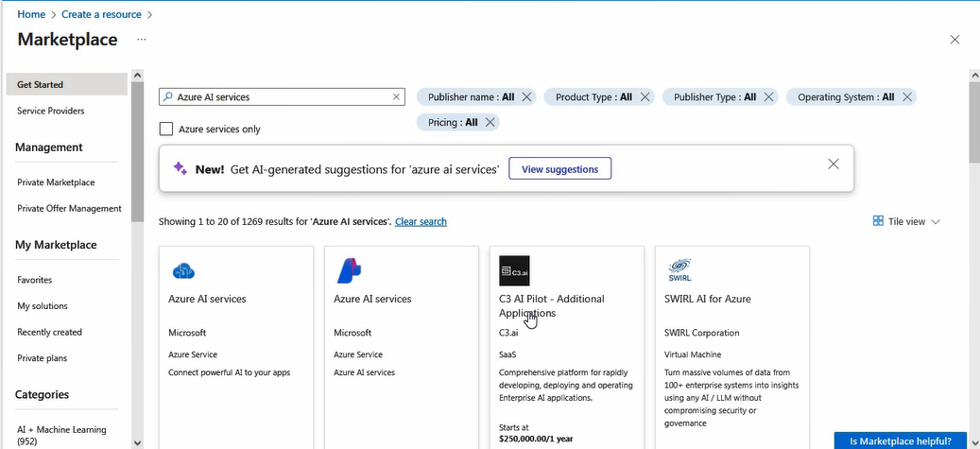Click the main page vertical scrollbar thumb
This screenshot has width=980, height=449.
tap(974, 124)
